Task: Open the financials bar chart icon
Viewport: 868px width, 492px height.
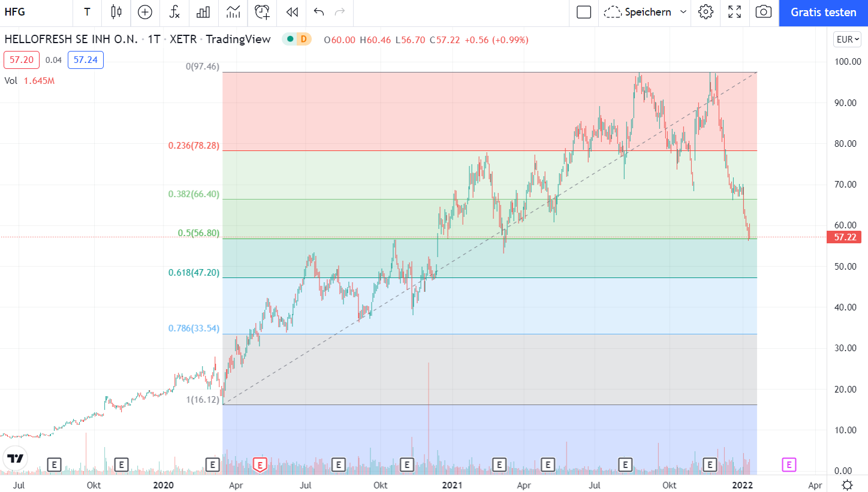Action: 203,12
